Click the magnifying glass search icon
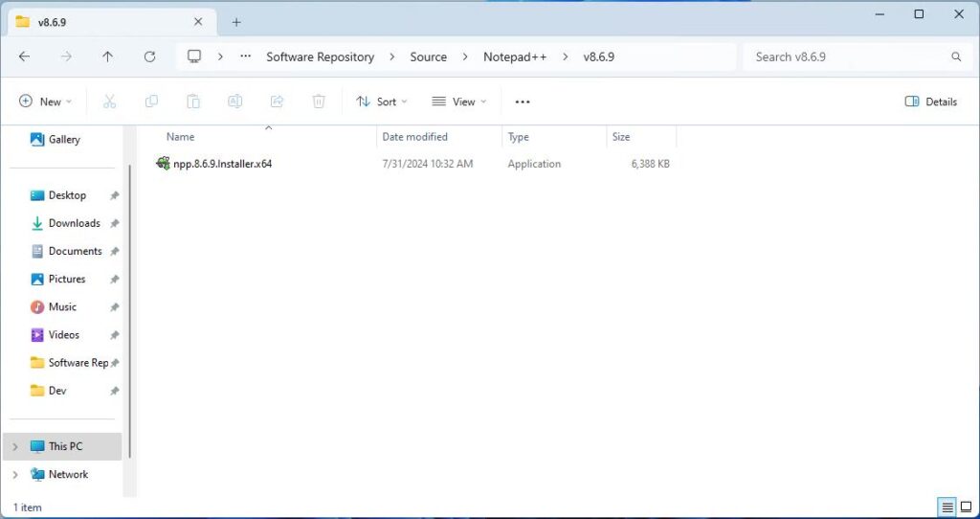This screenshot has height=519, width=980. click(x=956, y=56)
